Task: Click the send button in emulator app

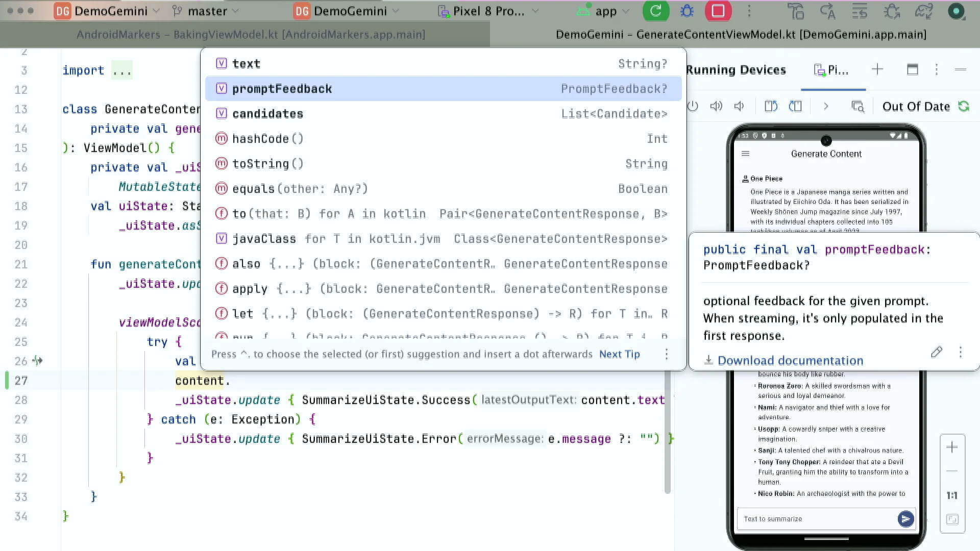Action: [905, 519]
